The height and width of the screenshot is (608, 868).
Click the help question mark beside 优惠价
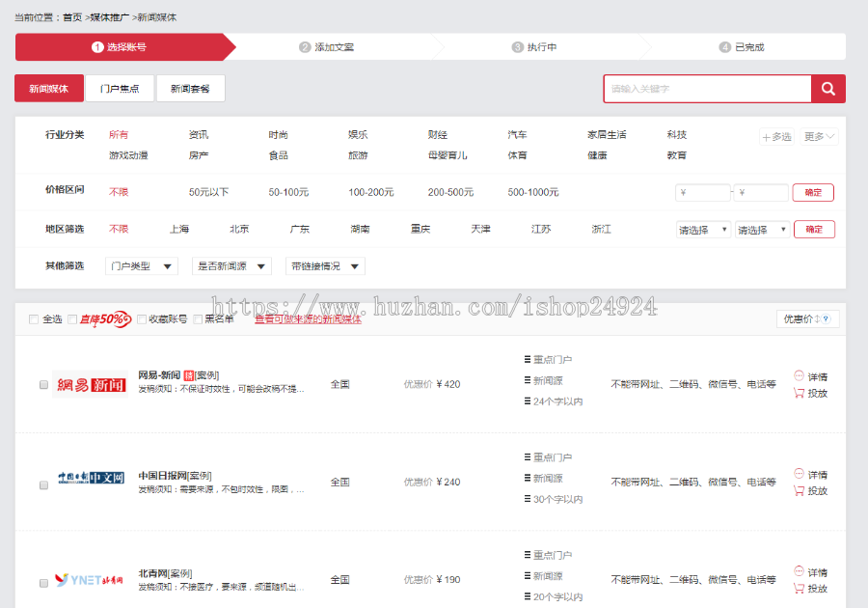coord(826,318)
